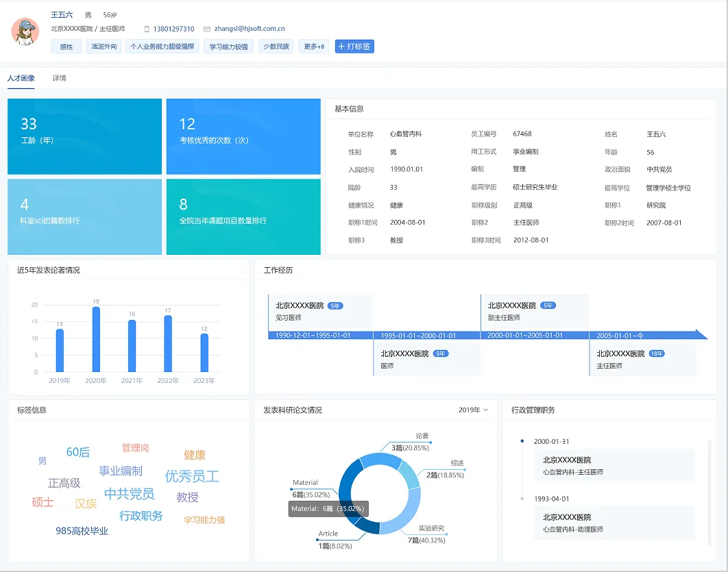Click the 工龄 33 years card
This screenshot has height=572, width=728.
tap(84, 136)
